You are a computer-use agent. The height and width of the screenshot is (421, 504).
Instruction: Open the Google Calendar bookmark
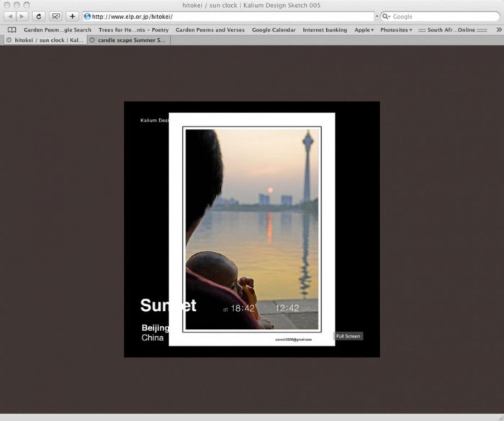tap(274, 30)
